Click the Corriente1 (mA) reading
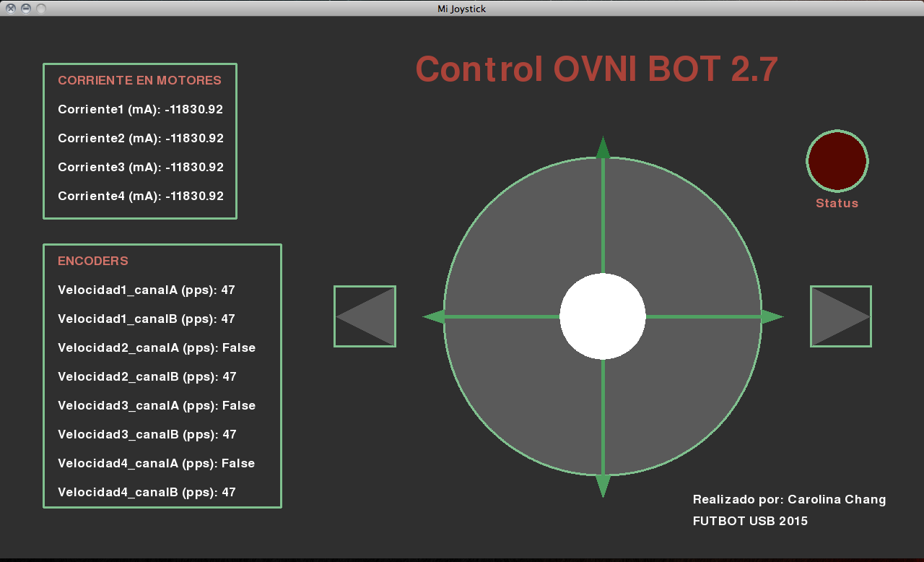The image size is (924, 562). pos(141,110)
